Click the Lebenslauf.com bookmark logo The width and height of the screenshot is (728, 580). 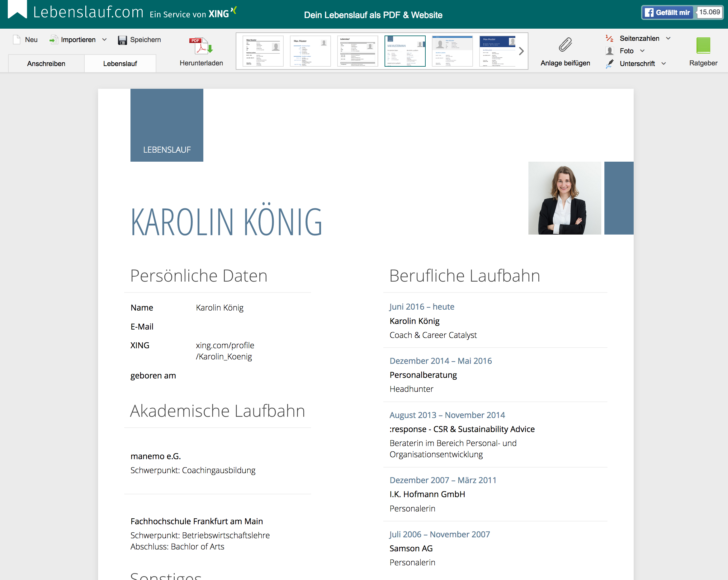pyautogui.click(x=17, y=9)
